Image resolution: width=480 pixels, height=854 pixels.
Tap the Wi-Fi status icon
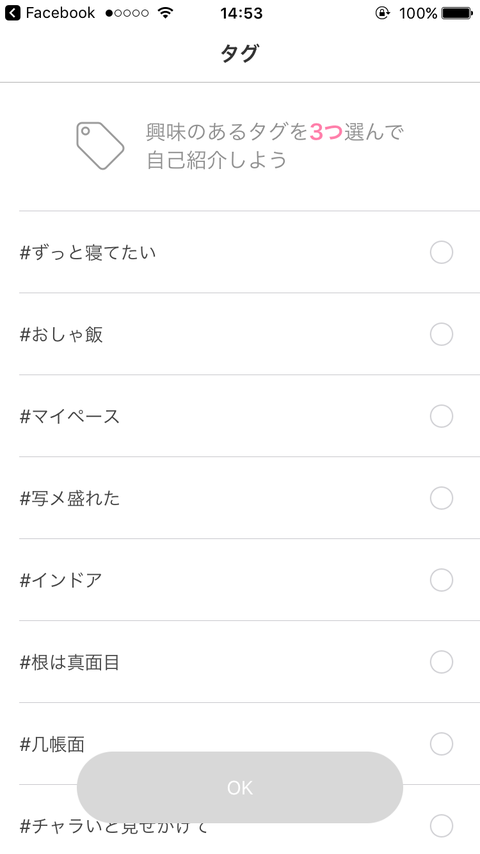click(165, 13)
